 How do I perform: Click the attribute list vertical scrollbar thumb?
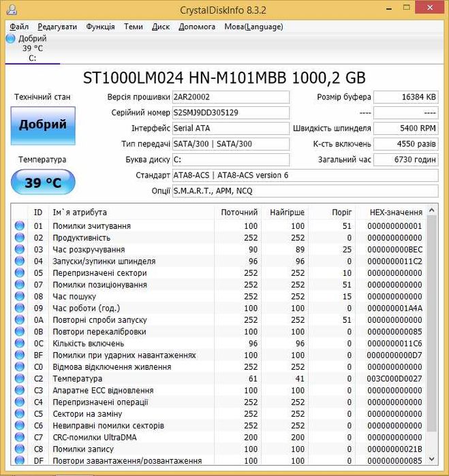[x=432, y=323]
